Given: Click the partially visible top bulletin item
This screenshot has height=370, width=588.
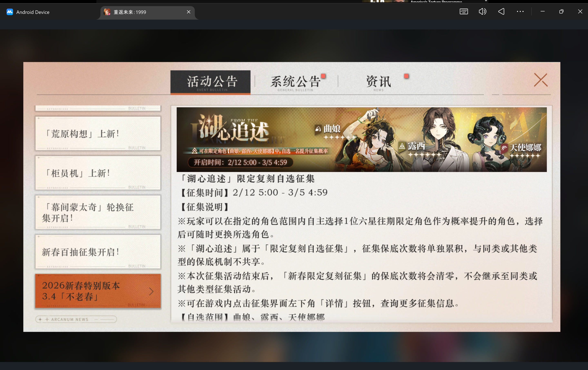Looking at the screenshot, I should tap(98, 108).
